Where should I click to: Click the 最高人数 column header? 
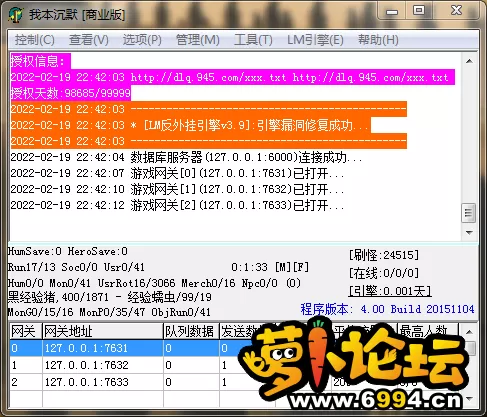428,330
